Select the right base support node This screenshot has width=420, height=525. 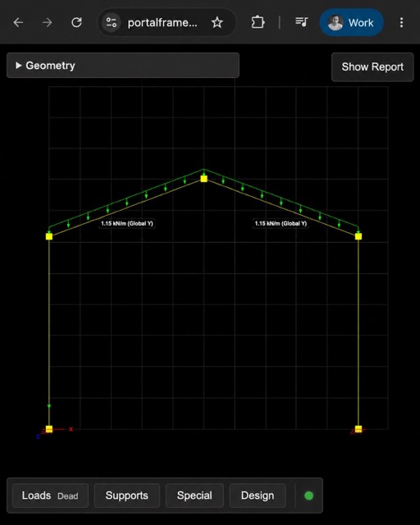click(x=358, y=429)
